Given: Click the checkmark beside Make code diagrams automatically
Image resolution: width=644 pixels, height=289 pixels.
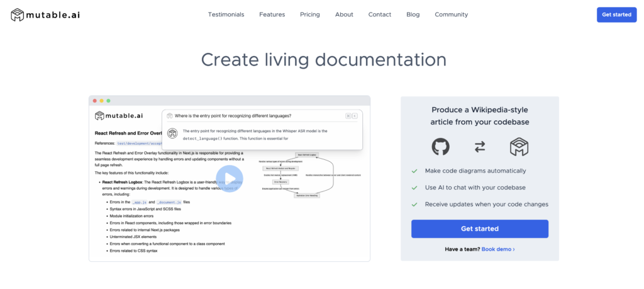Looking at the screenshot, I should pos(414,171).
